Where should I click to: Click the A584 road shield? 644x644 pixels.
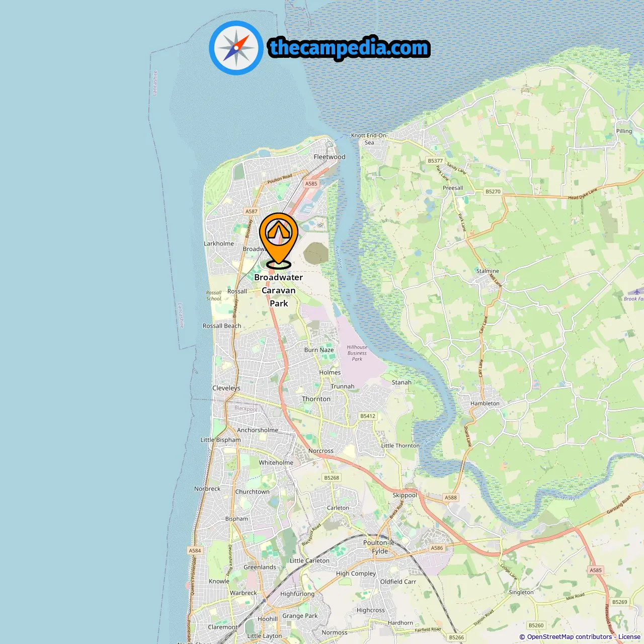(195, 550)
